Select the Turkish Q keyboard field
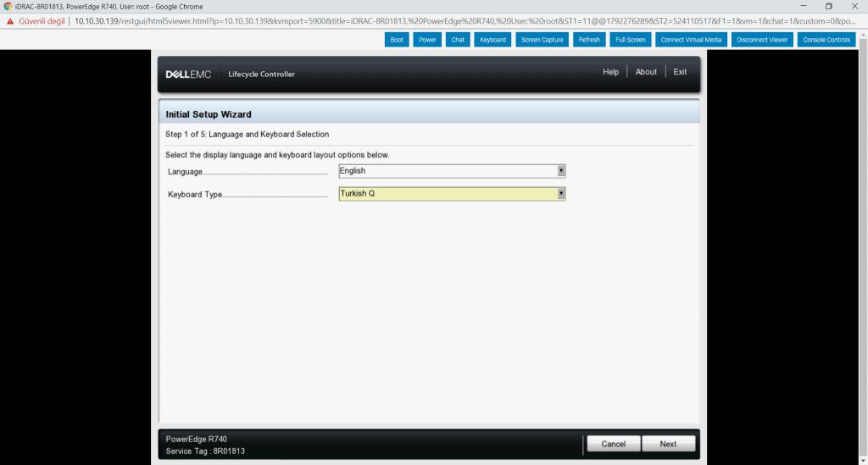Screen dimensions: 868x465 click(446, 193)
